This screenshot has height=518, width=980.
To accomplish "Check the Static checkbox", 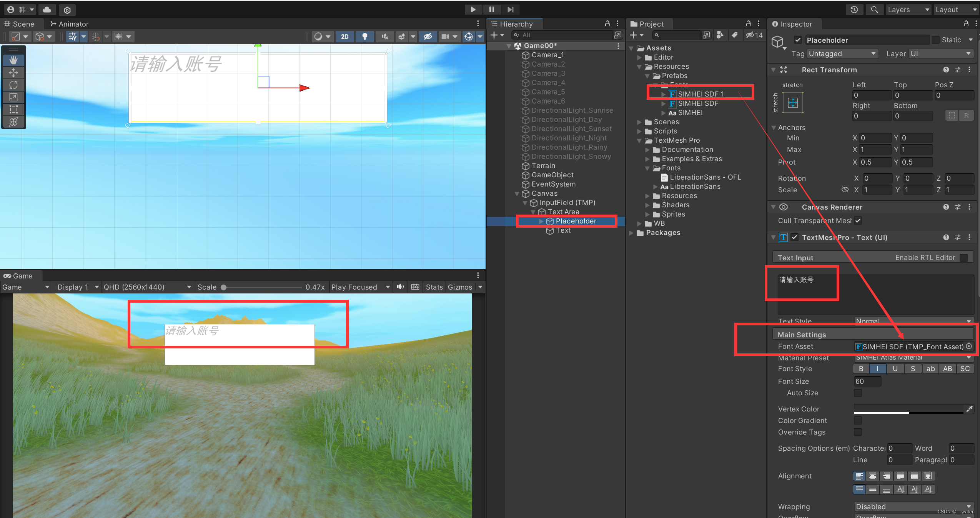I will [936, 40].
